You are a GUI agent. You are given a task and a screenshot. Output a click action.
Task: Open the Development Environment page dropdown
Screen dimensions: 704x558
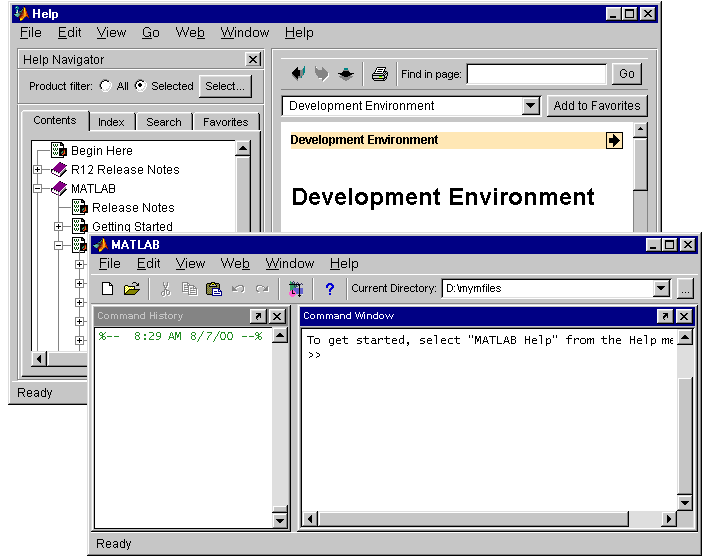[530, 106]
